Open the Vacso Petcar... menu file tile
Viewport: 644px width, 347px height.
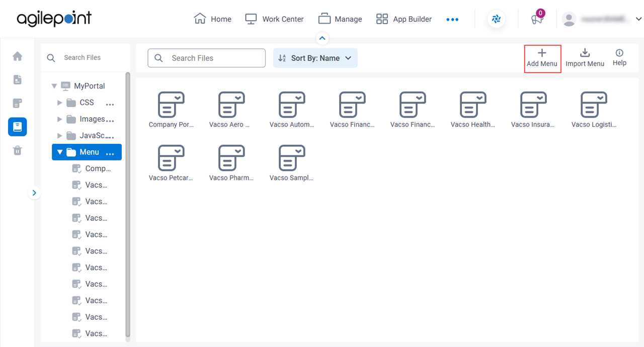171,163
